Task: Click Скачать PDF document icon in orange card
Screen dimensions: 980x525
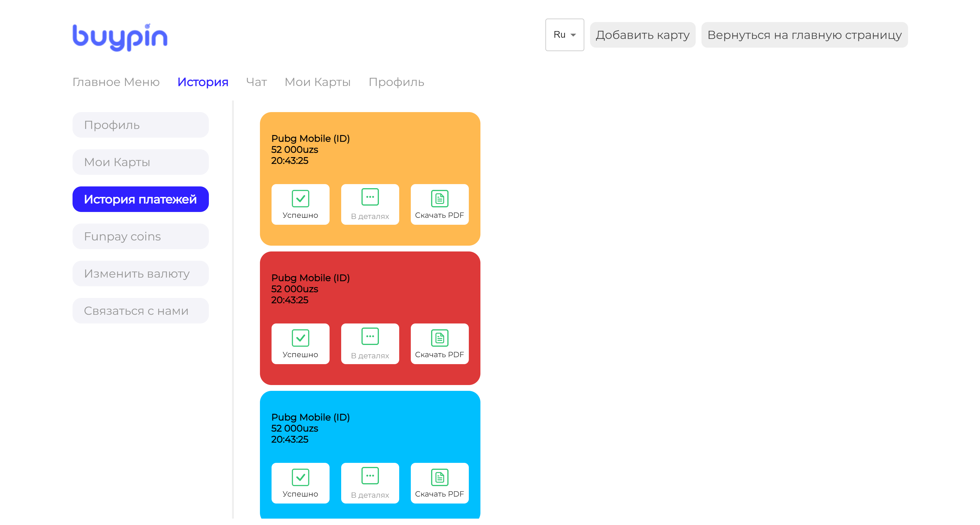Action: 440,198
